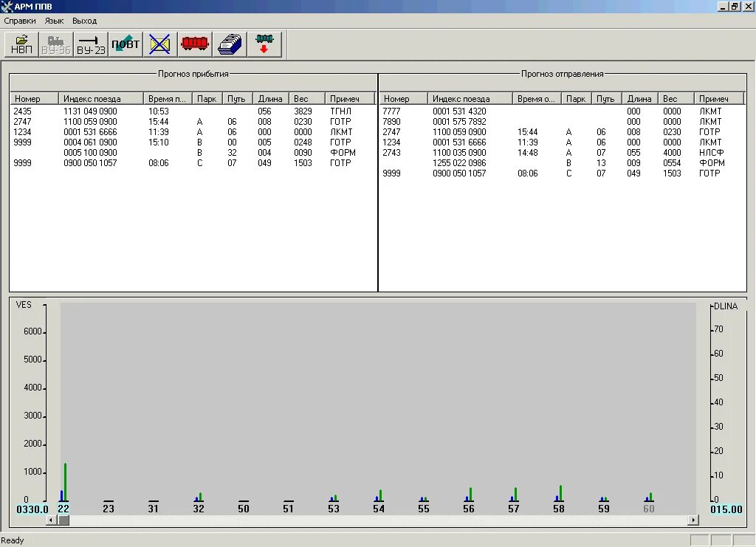Select arrival index 0004 061 0900

pos(90,142)
